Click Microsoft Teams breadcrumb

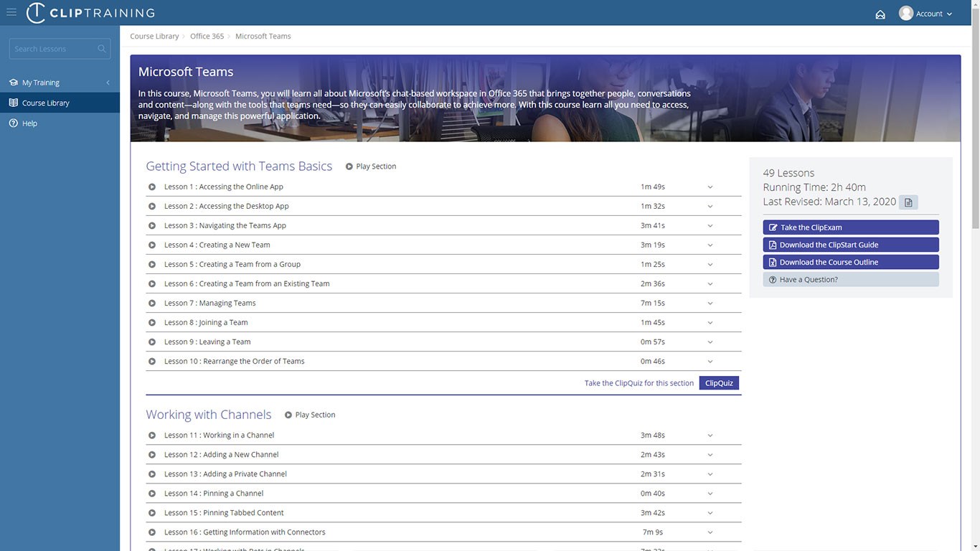pyautogui.click(x=263, y=36)
